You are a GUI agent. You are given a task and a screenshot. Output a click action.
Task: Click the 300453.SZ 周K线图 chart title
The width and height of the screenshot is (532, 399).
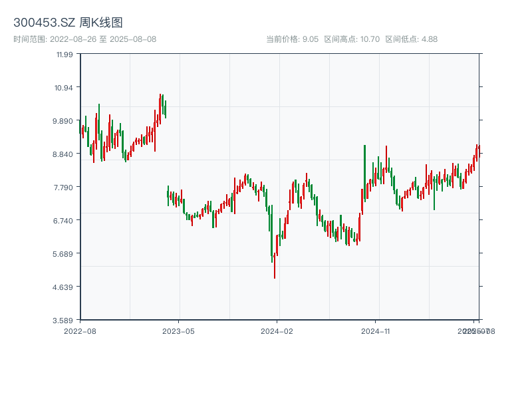tap(68, 23)
